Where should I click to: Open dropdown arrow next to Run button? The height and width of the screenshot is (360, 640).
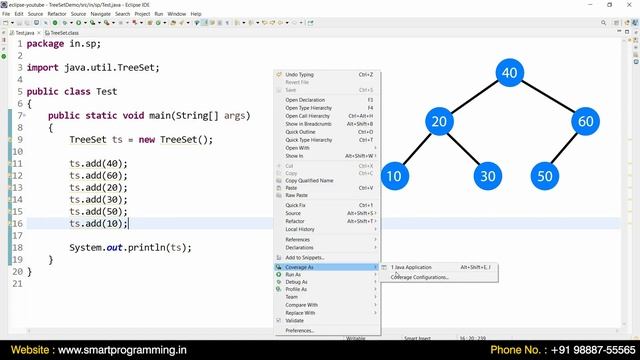pyautogui.click(x=85, y=23)
